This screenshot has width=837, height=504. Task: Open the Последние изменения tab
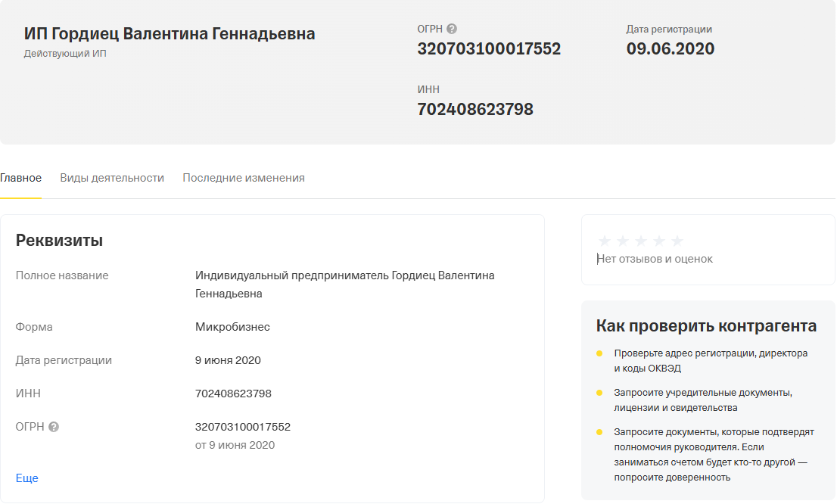pyautogui.click(x=243, y=177)
